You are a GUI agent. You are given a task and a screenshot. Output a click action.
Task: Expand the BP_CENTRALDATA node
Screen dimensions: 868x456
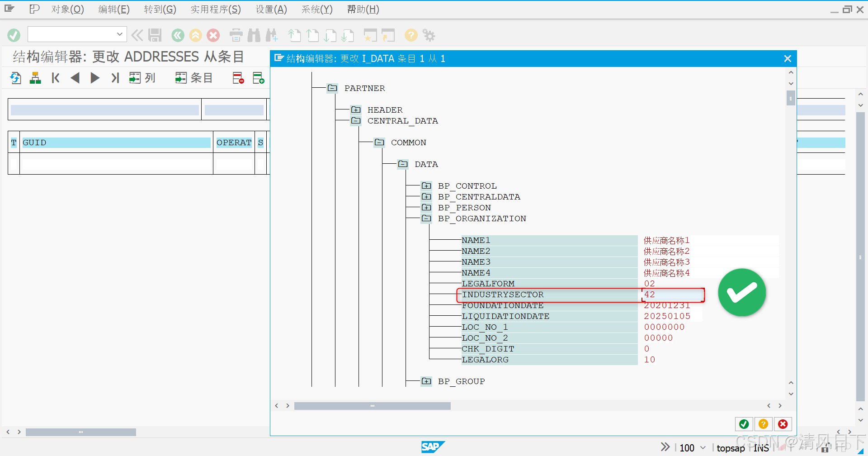(x=426, y=197)
